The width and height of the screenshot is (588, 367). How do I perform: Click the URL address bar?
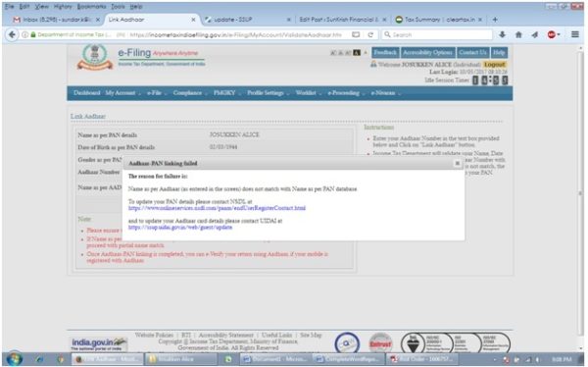tap(234, 34)
